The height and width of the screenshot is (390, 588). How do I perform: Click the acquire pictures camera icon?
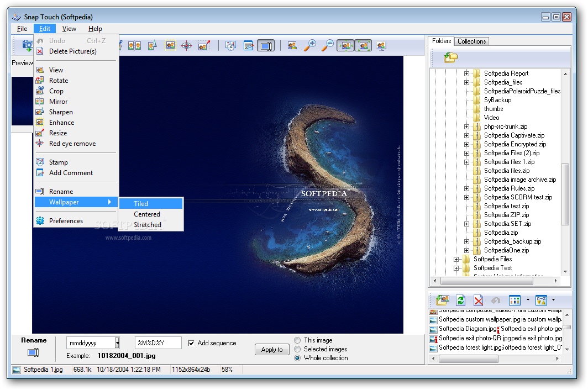[27, 46]
